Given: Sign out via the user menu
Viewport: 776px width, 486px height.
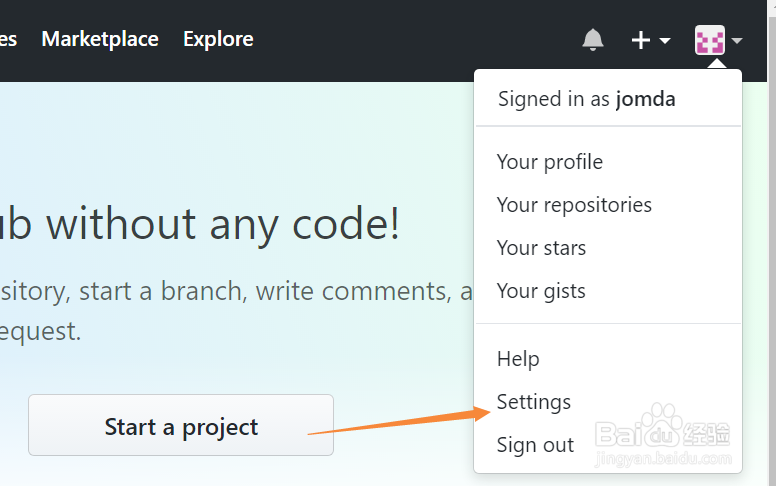Looking at the screenshot, I should pos(535,445).
